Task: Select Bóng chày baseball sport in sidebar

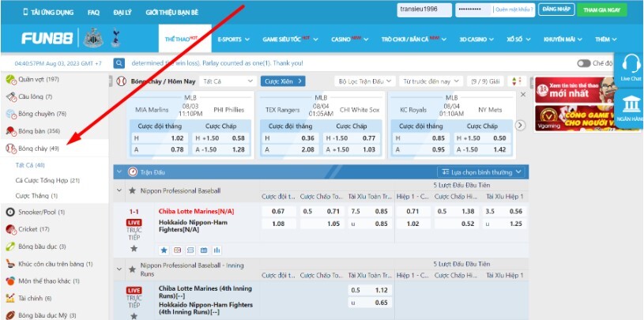Action: point(38,149)
